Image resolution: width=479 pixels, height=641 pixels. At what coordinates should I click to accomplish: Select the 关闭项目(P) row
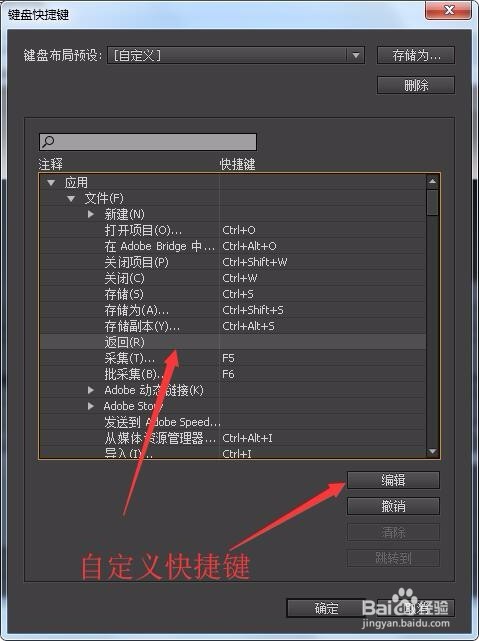[232, 262]
